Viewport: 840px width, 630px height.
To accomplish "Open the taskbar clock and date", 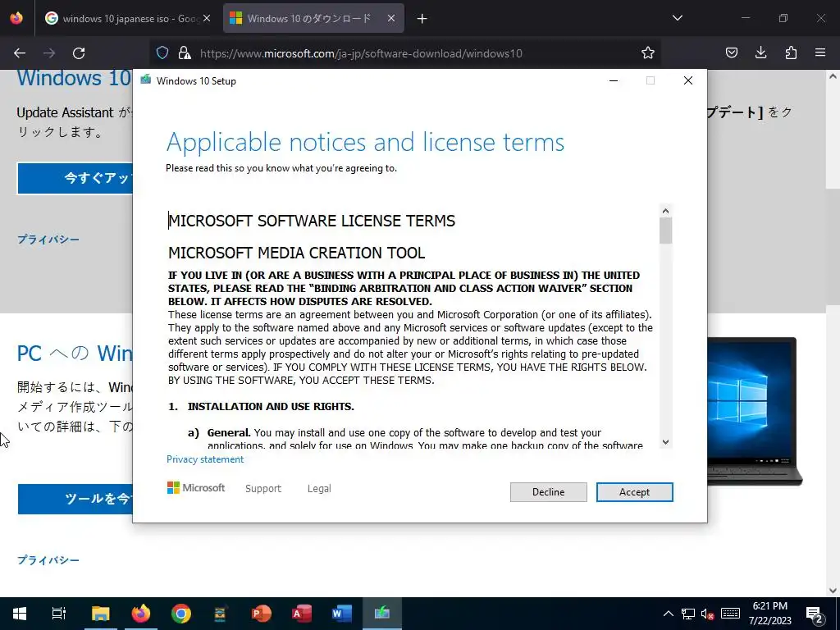I will coord(769,614).
